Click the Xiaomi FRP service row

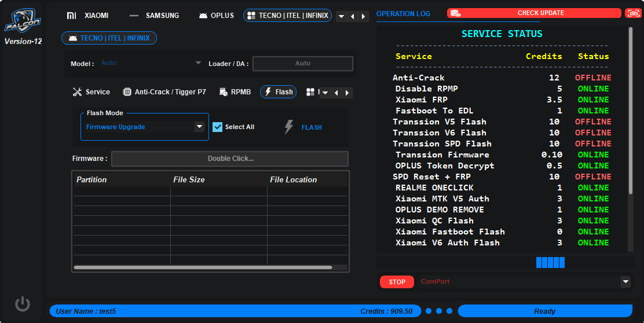pos(502,100)
